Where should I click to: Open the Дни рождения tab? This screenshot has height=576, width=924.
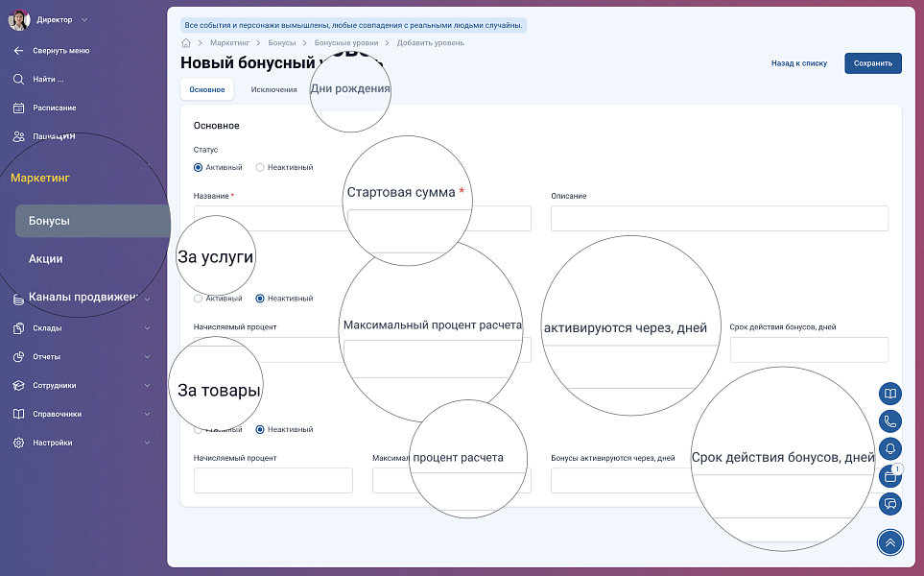[x=350, y=89]
